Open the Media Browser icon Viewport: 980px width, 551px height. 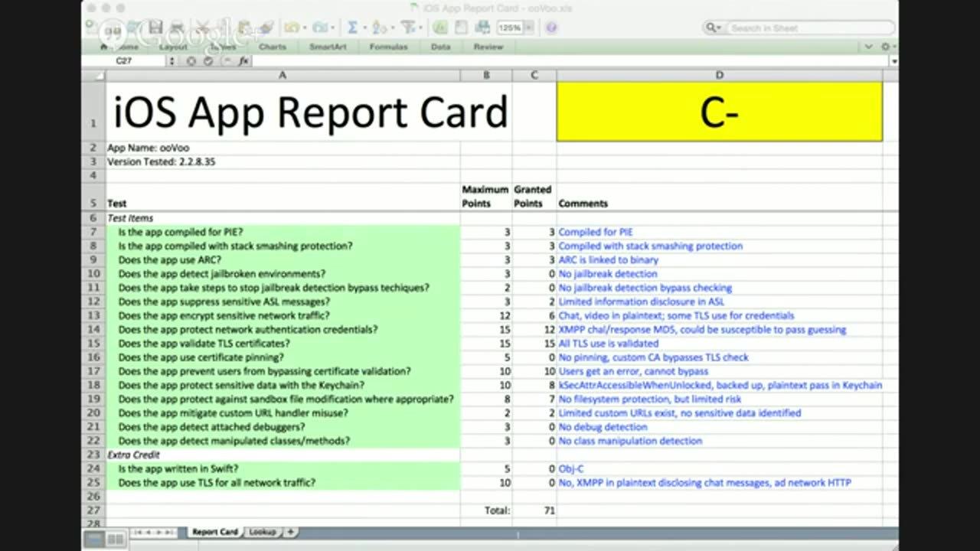[x=482, y=28]
